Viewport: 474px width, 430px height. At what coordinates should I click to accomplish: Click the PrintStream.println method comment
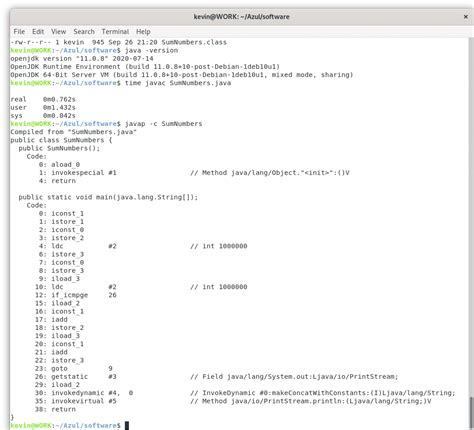pyautogui.click(x=310, y=401)
